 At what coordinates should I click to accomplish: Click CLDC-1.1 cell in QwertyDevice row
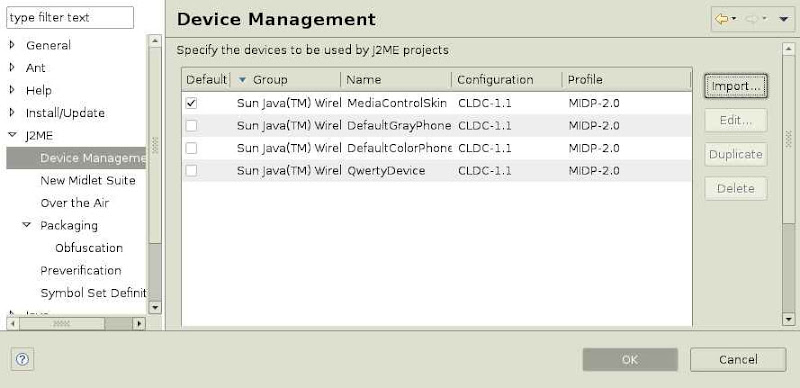pos(485,171)
